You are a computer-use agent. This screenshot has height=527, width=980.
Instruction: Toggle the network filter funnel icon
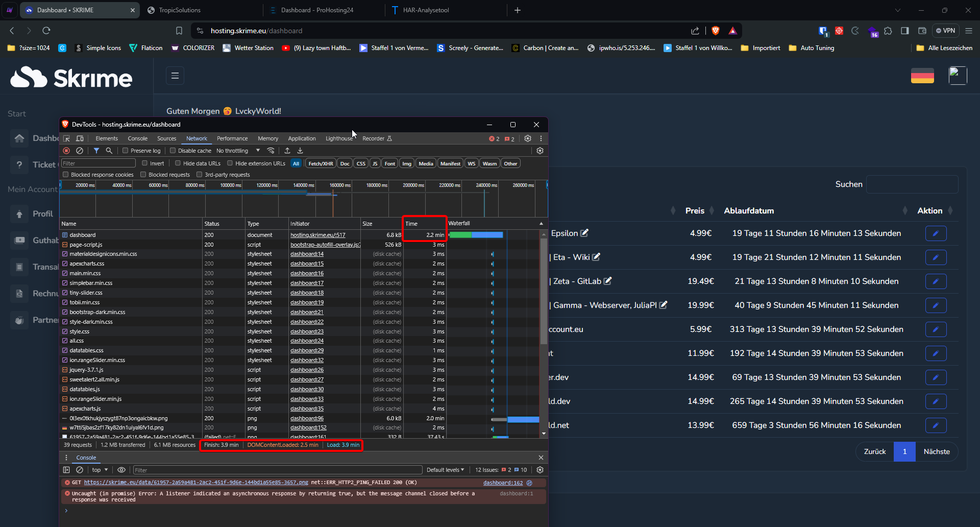click(96, 151)
